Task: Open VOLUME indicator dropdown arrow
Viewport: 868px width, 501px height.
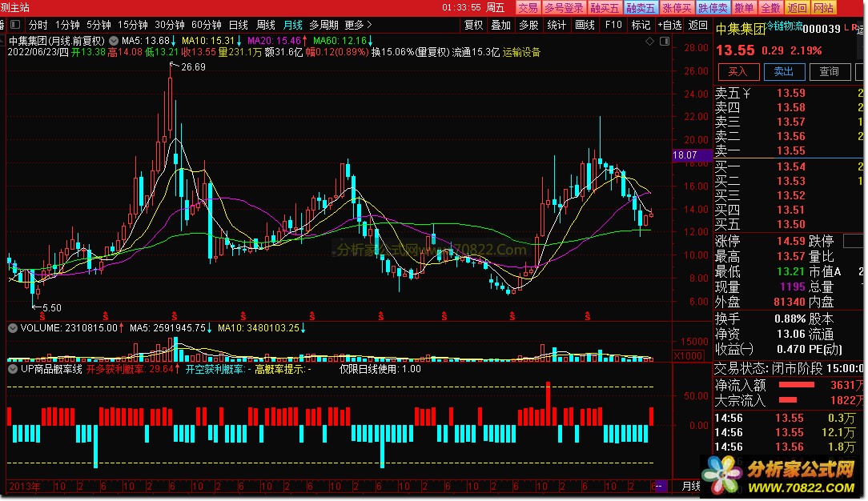Action: pyautogui.click(x=13, y=328)
